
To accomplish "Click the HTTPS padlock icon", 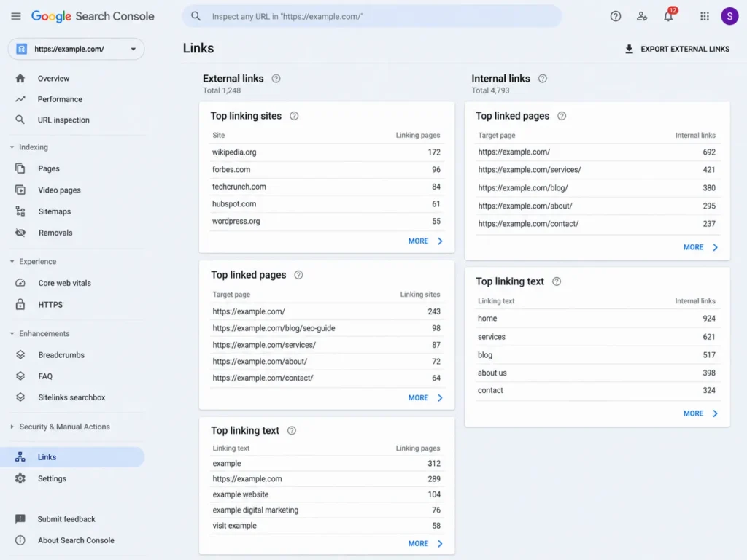I will point(20,304).
